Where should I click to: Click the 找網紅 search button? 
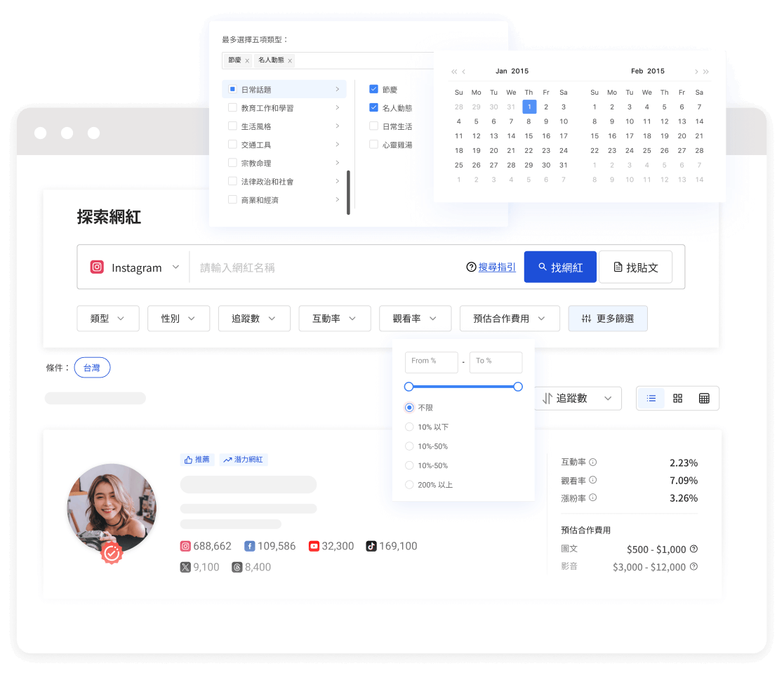coord(559,267)
